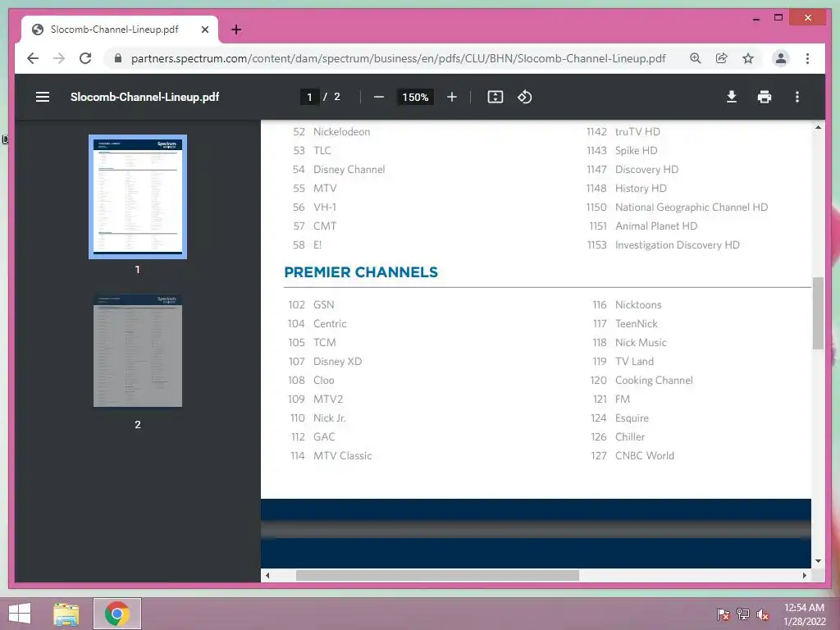Bookmark this tab with the star

(x=748, y=58)
